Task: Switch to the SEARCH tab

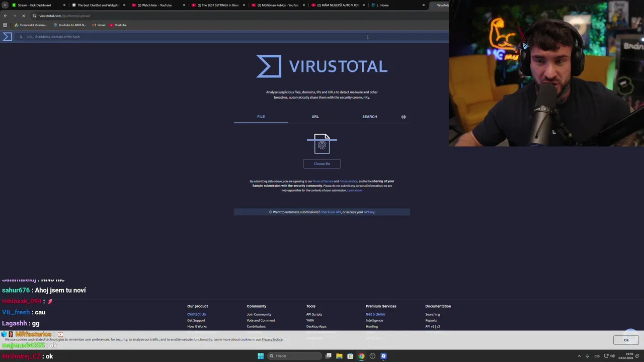Action: coord(369,117)
